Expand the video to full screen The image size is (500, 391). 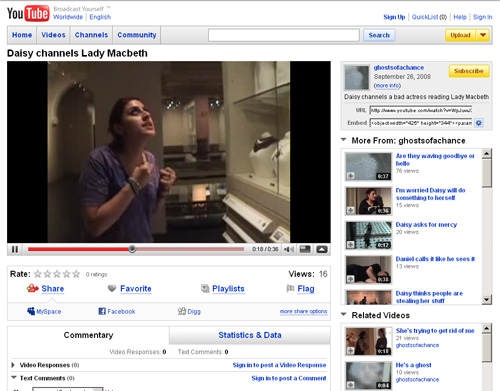[322, 249]
